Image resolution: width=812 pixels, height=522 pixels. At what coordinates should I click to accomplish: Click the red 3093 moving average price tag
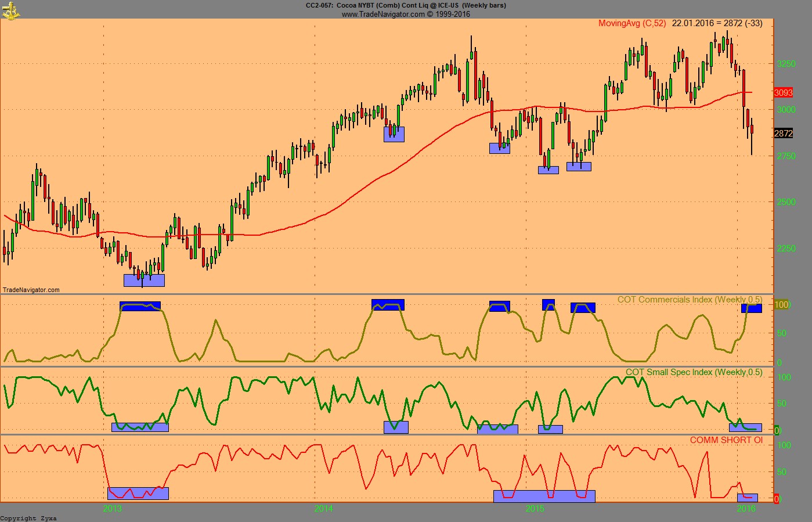point(783,92)
